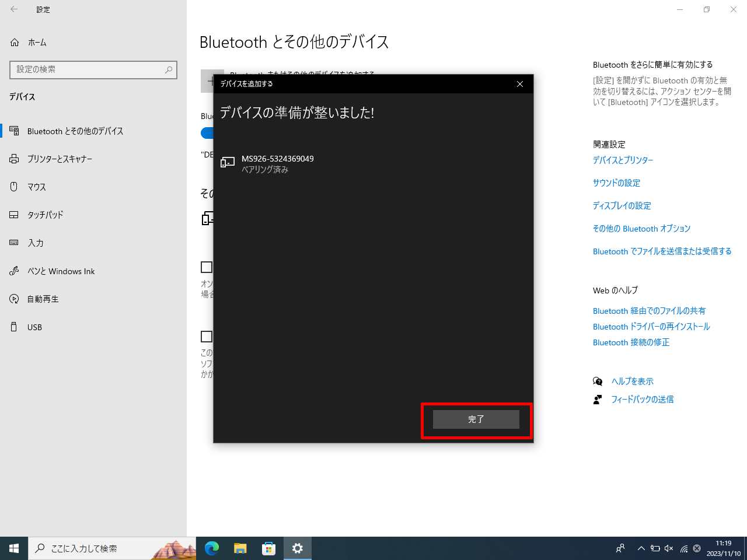Open the デバイスとプリンター link
This screenshot has width=747, height=560.
tap(623, 160)
